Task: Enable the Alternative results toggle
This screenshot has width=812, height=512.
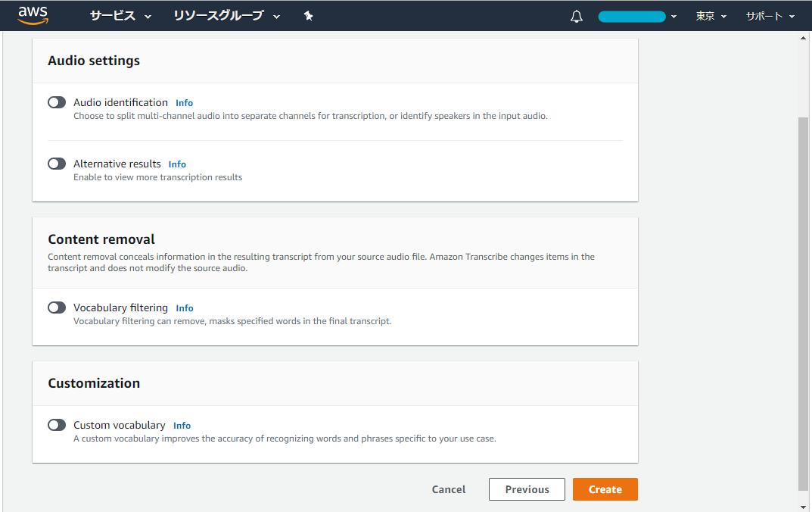Action: pos(57,164)
